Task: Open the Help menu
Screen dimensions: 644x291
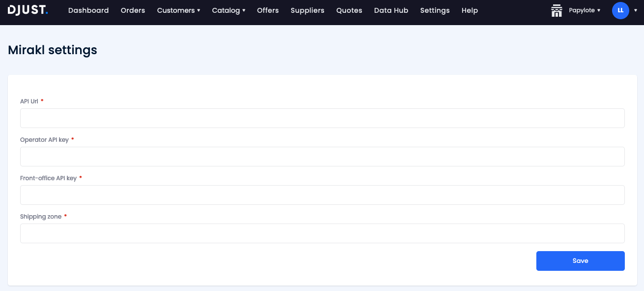Action: click(x=469, y=10)
